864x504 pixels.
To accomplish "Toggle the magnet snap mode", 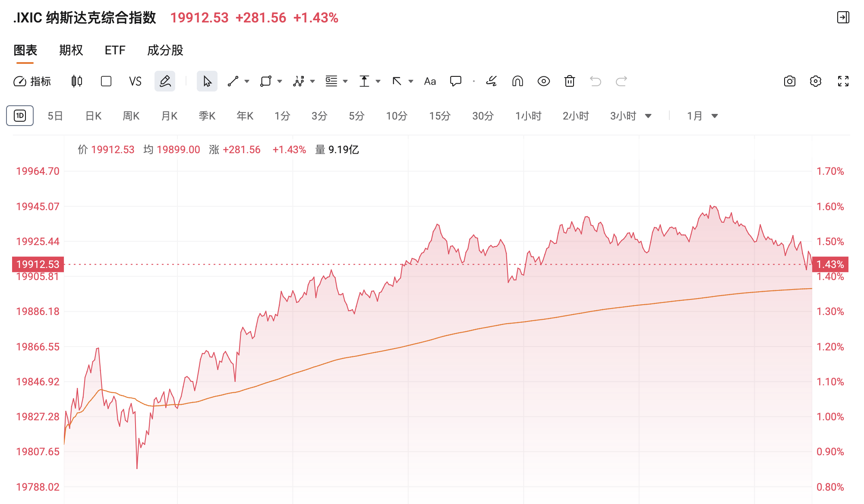I will click(517, 81).
